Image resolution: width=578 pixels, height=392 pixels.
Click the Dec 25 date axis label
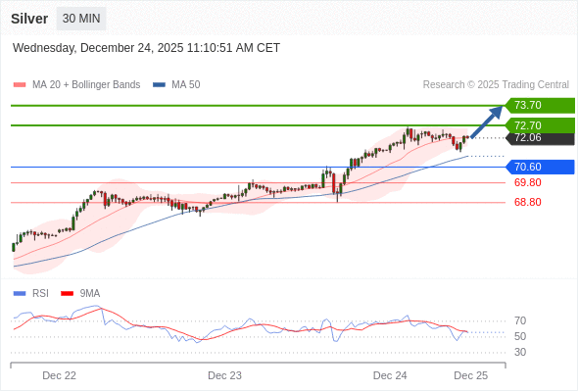(x=471, y=375)
